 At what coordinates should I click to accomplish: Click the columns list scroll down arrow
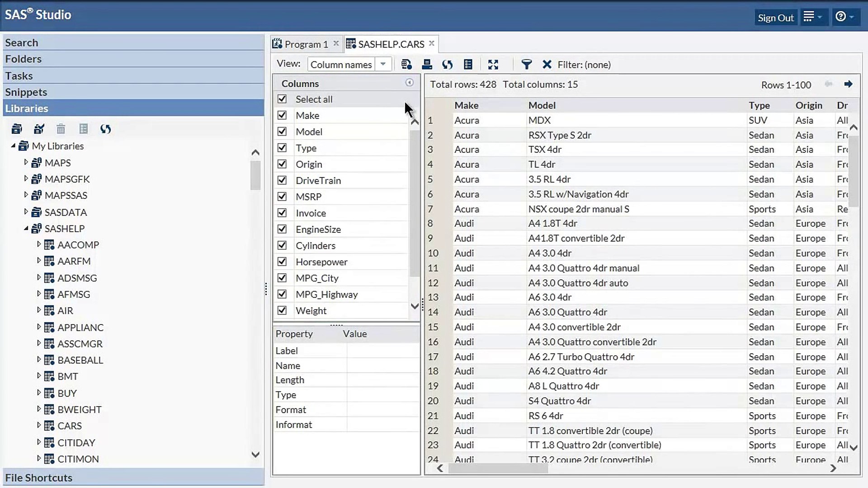[415, 306]
